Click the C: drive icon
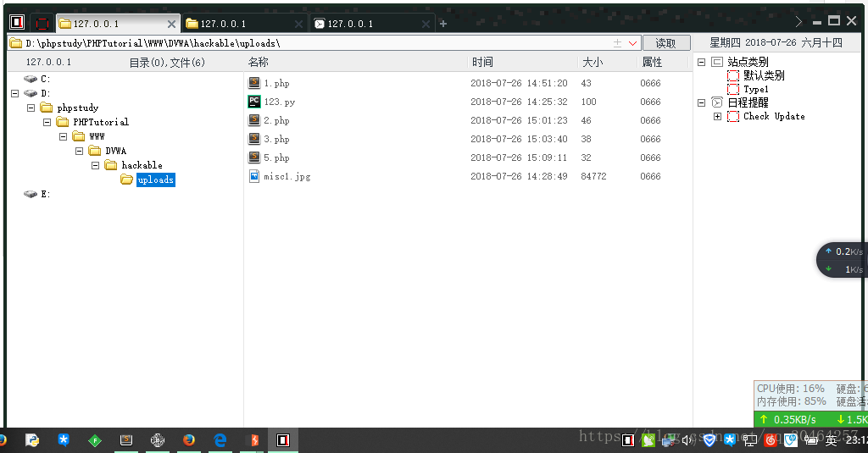The width and height of the screenshot is (868, 453). click(x=31, y=79)
